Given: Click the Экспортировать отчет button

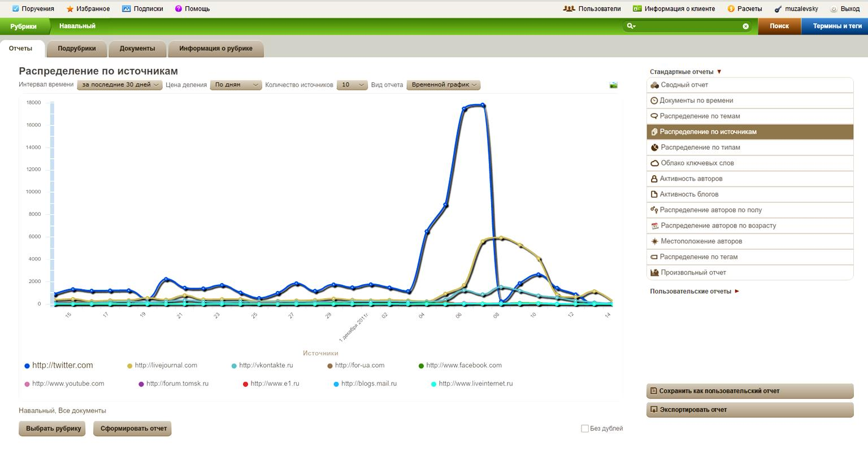Looking at the screenshot, I should [750, 410].
